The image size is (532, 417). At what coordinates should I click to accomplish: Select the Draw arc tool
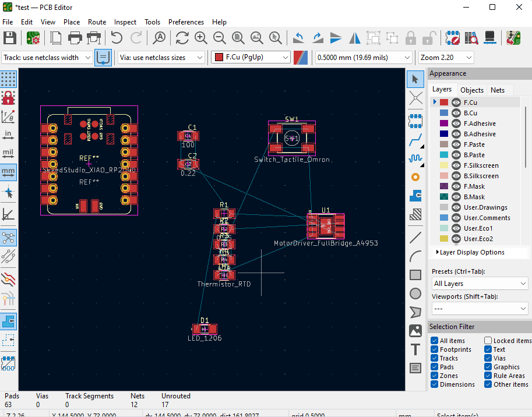(x=415, y=256)
